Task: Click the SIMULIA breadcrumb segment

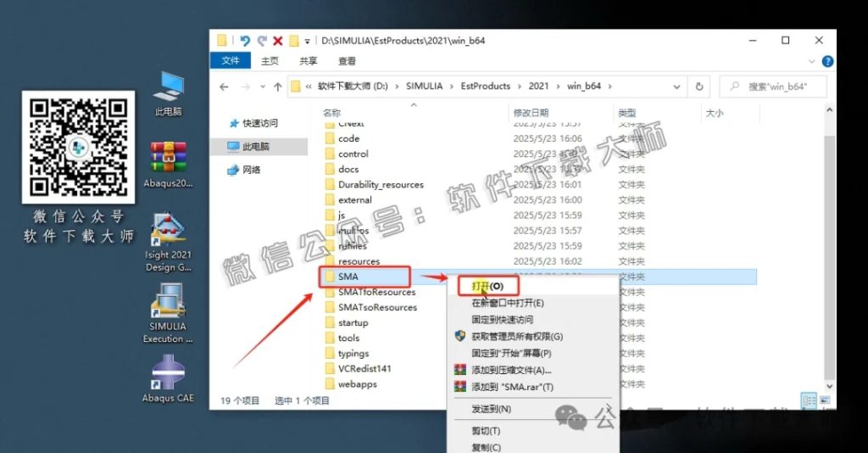Action: tap(424, 86)
